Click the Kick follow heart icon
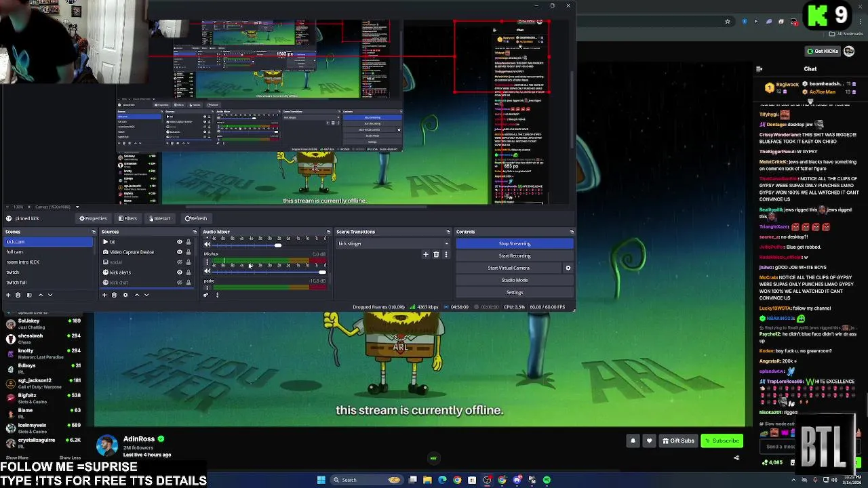 649,441
